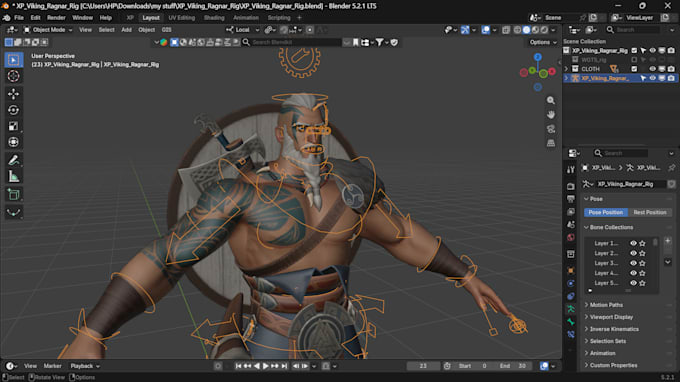This screenshot has height=382, width=680.
Task: Open the Object Data armature tab
Action: tap(571, 309)
